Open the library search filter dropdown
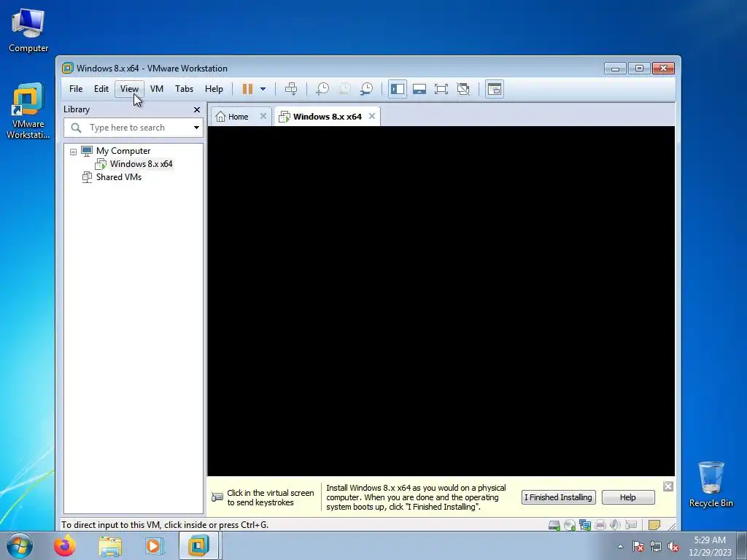The height and width of the screenshot is (560, 747). tap(196, 128)
